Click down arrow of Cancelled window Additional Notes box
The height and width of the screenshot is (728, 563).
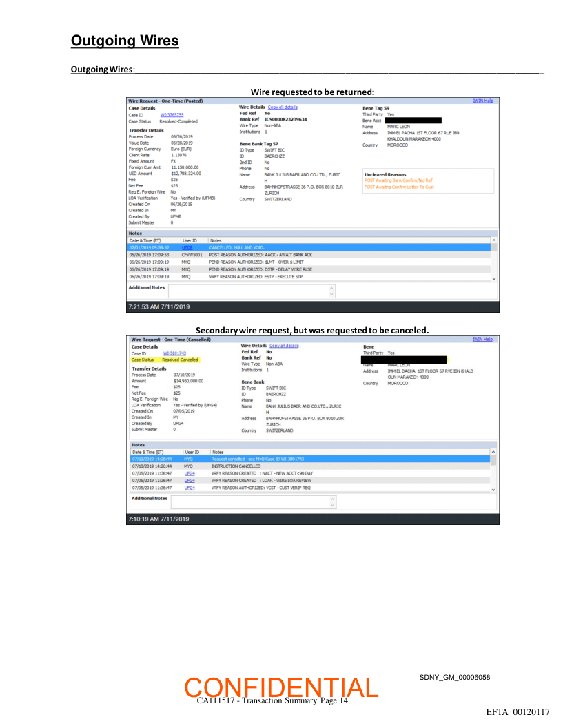tap(331, 506)
